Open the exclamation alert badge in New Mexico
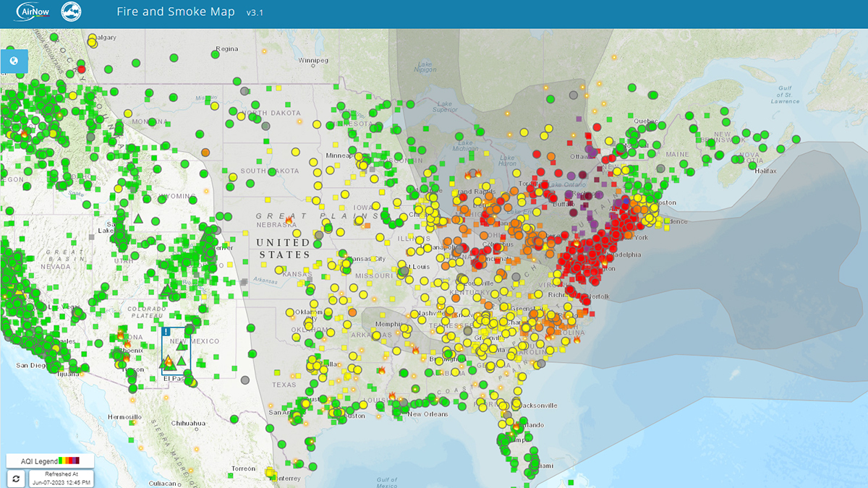Image resolution: width=868 pixels, height=488 pixels. coord(166,331)
